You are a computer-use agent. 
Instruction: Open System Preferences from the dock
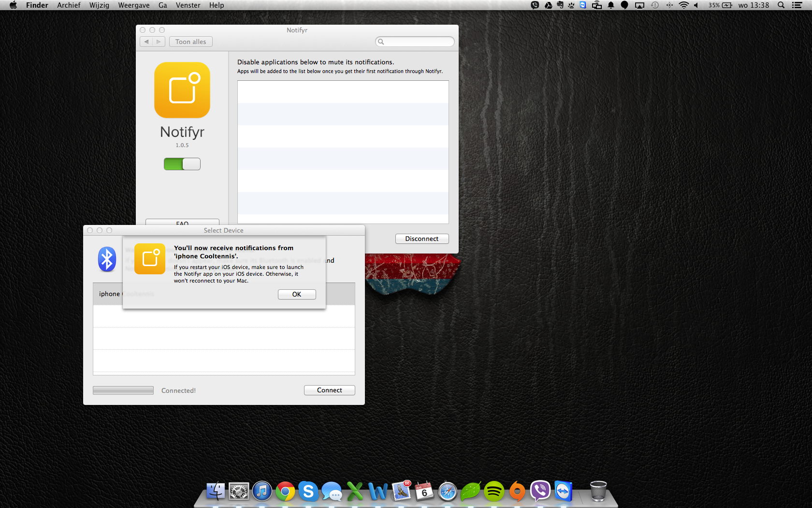[x=239, y=492]
